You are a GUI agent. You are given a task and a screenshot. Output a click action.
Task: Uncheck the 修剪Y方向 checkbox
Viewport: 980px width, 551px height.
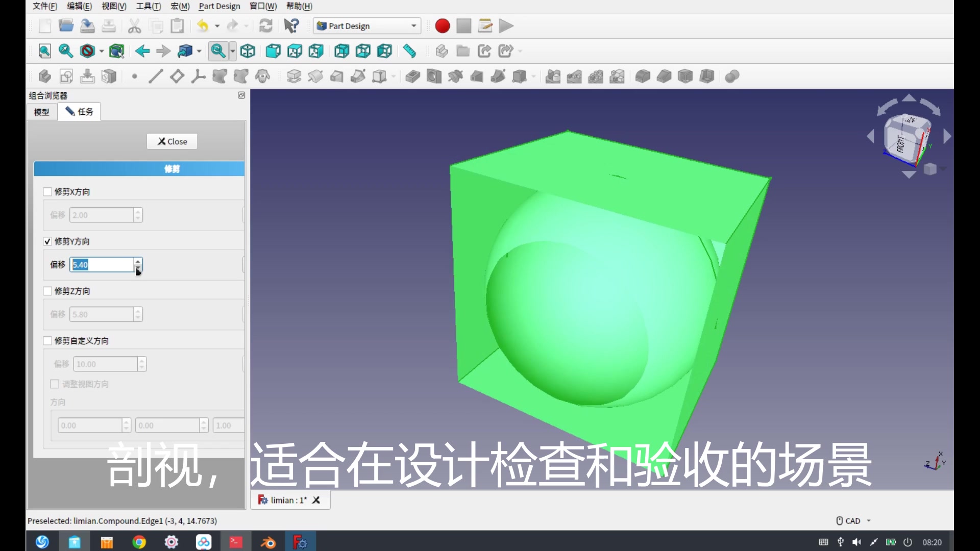pyautogui.click(x=47, y=241)
